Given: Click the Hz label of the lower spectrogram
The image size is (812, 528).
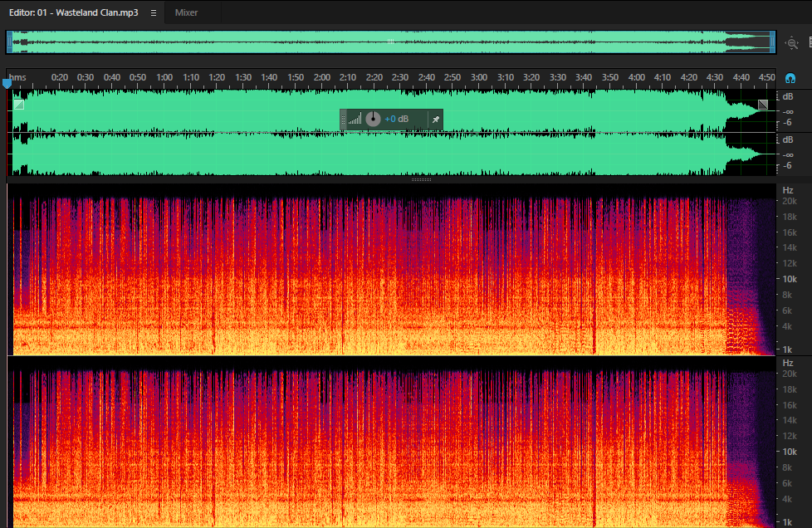Looking at the screenshot, I should tap(788, 363).
